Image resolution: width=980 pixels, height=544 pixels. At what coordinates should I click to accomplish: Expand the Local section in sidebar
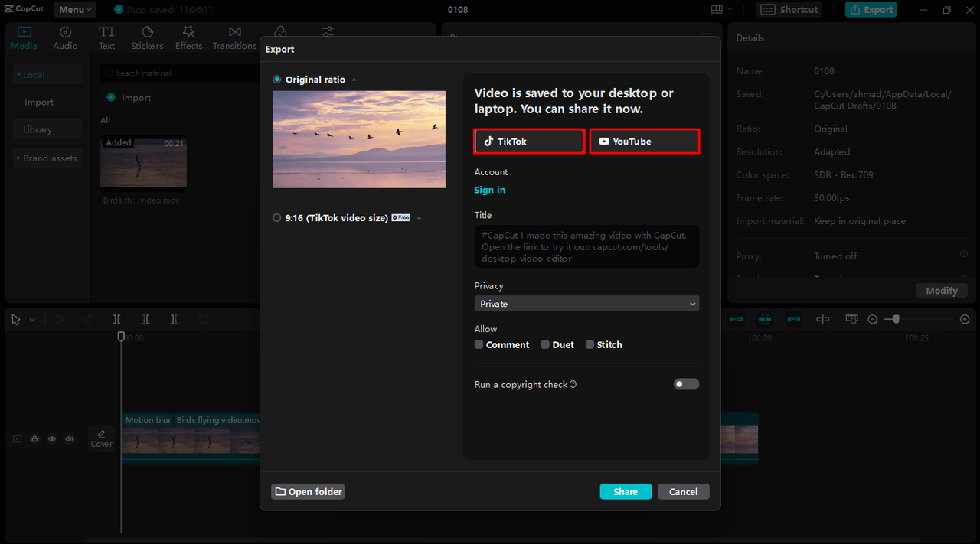coord(47,74)
